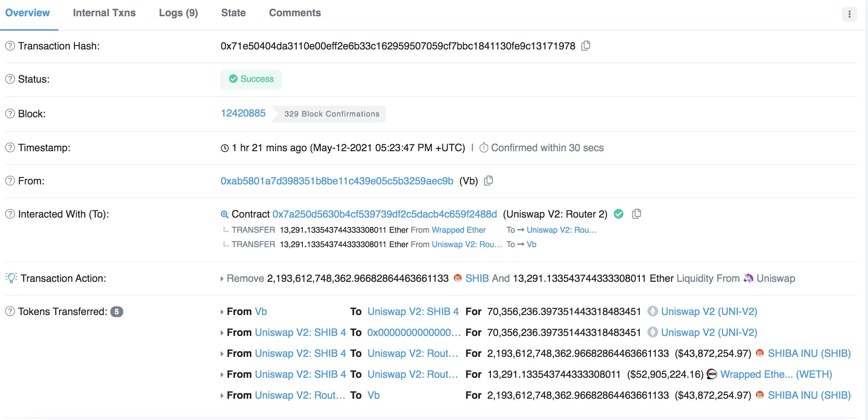Open block 12420885 link
Image resolution: width=868 pixels, height=420 pixels.
[x=243, y=113]
